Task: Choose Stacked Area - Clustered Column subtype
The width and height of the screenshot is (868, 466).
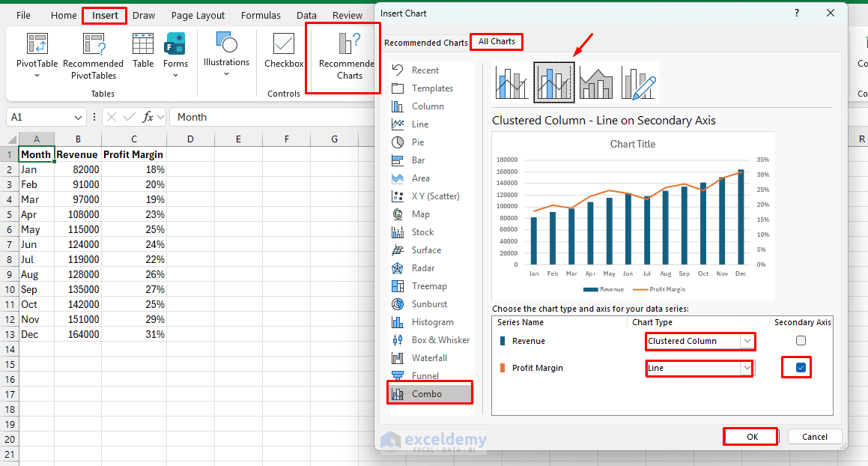Action: pyautogui.click(x=596, y=82)
